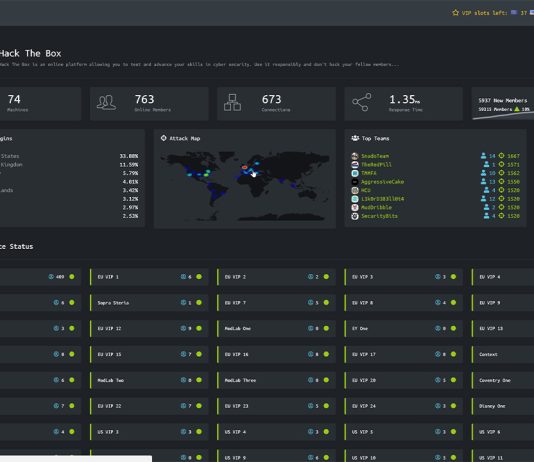
Task: Click the 'VIP slots left' text
Action: click(x=484, y=13)
